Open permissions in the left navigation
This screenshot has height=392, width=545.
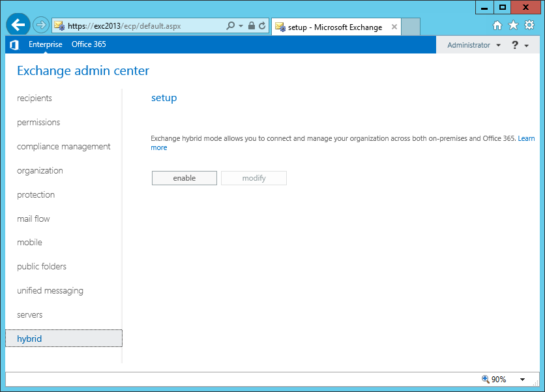point(38,123)
